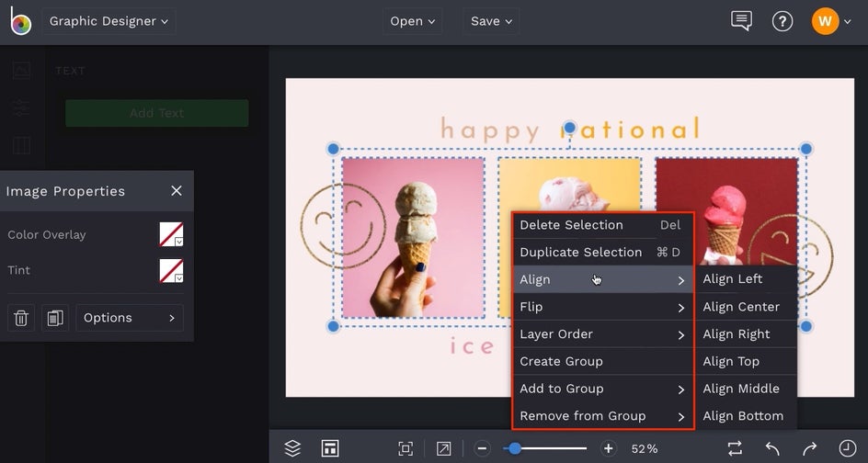Open the Open menu
This screenshot has width=868, height=463.
click(413, 21)
